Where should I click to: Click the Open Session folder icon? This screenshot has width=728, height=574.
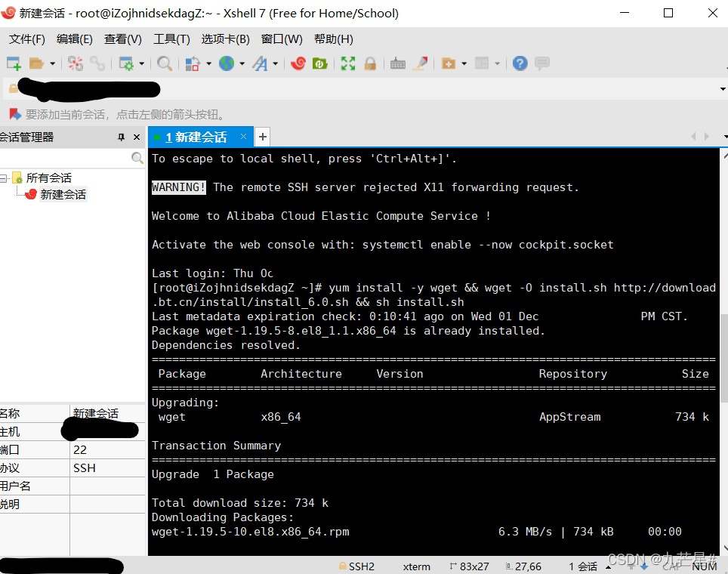pos(36,63)
